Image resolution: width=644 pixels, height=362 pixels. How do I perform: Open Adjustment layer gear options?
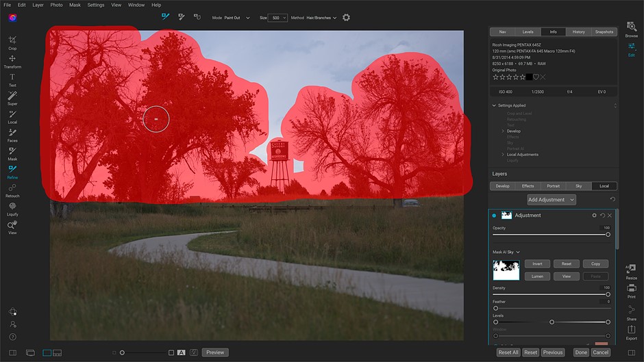pos(594,216)
